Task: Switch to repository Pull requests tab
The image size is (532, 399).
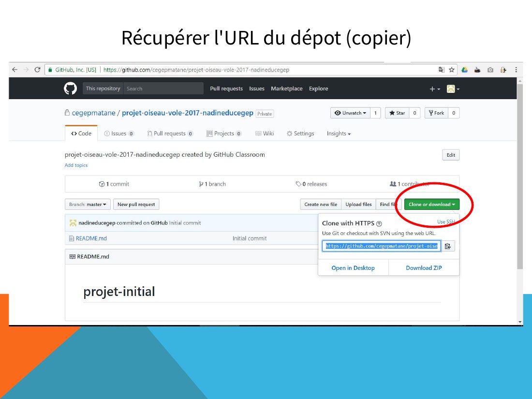Action: (x=170, y=133)
